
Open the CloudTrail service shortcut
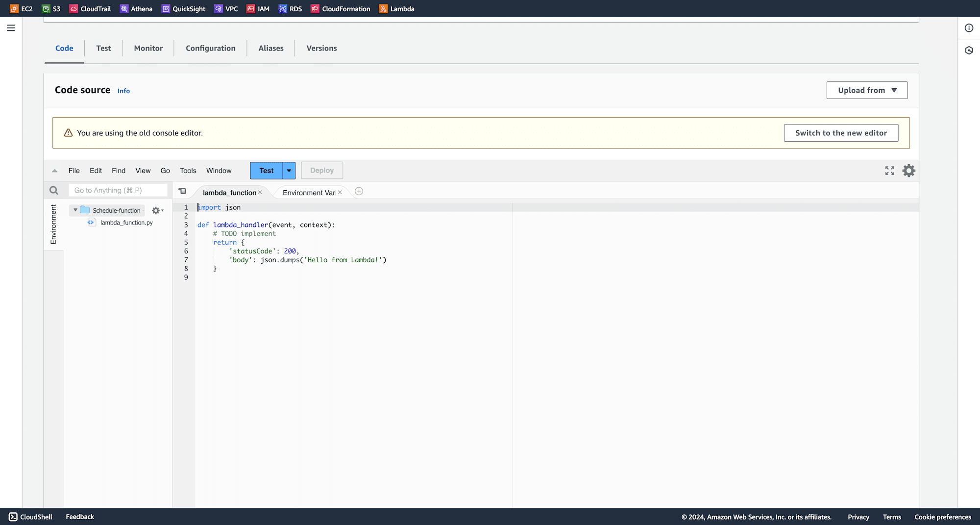click(x=90, y=9)
